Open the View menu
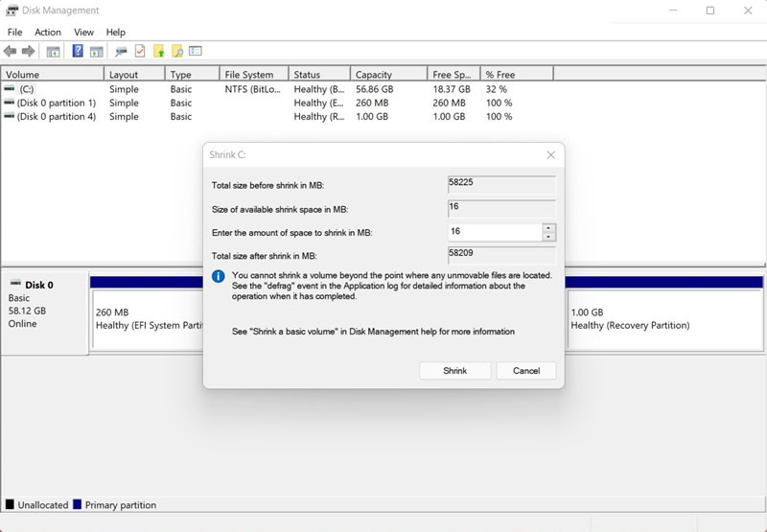This screenshot has height=532, width=767. pyautogui.click(x=83, y=33)
